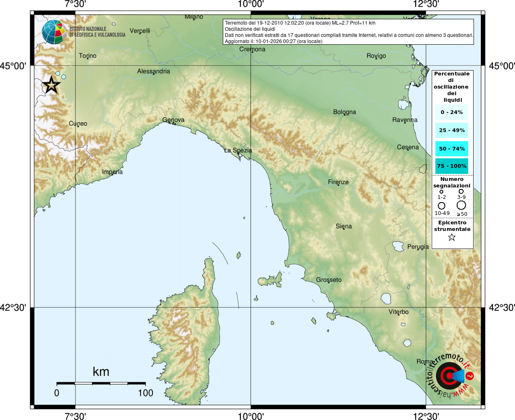Click the 'Percentuale di oscillazione dei liquidi' legend heading

452,87
